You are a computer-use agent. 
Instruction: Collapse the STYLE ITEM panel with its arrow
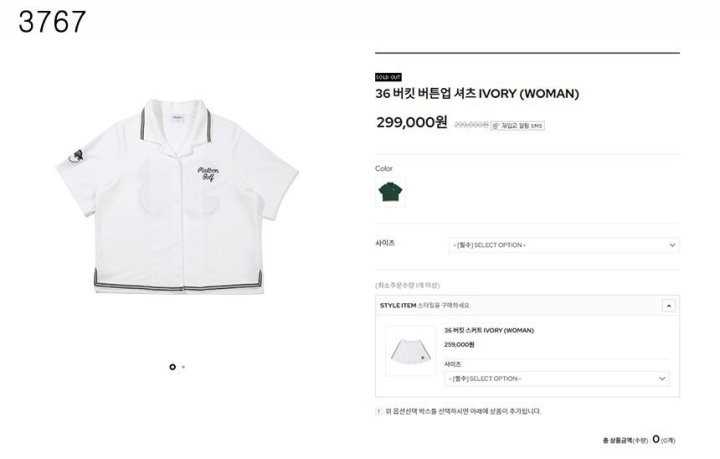(669, 306)
